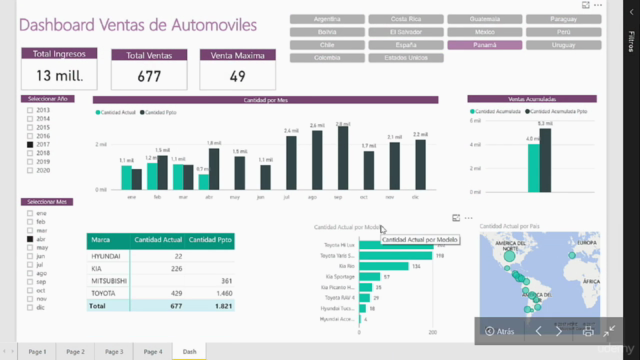Expand the Filtros pane chevron
The image size is (640, 360).
[631, 12]
